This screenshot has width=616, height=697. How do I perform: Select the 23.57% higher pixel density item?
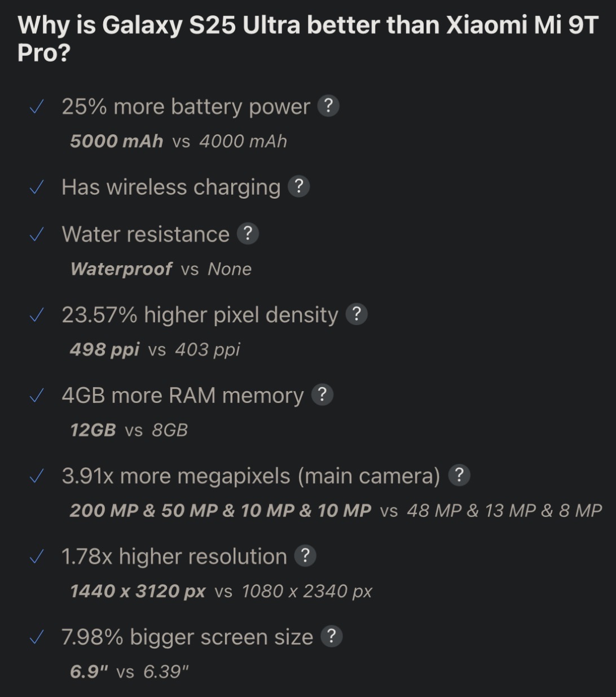click(x=200, y=315)
